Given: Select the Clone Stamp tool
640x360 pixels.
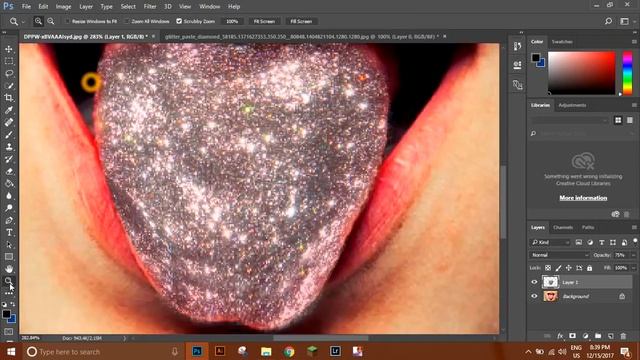Looking at the screenshot, I should (9, 147).
